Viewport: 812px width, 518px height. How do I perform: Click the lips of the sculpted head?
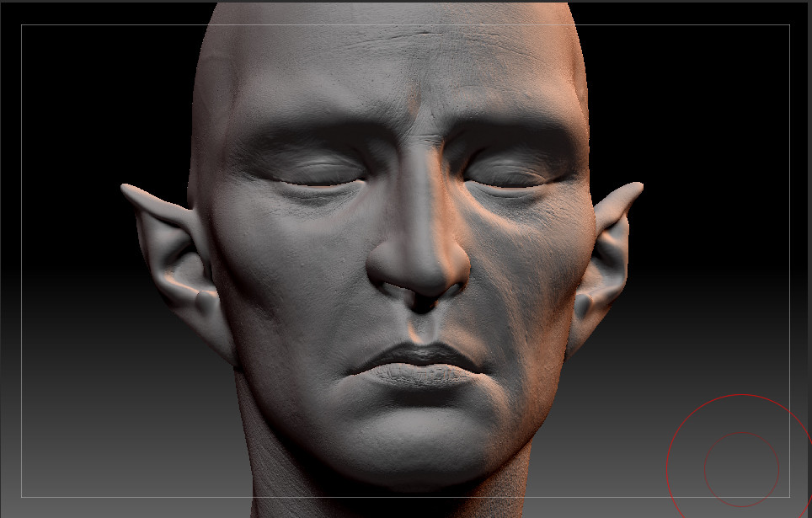[x=419, y=366]
